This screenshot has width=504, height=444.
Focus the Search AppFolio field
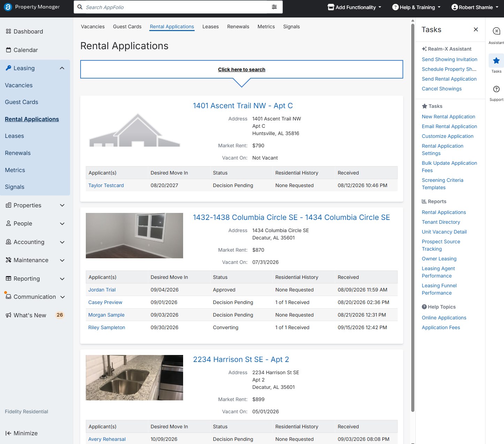point(178,7)
